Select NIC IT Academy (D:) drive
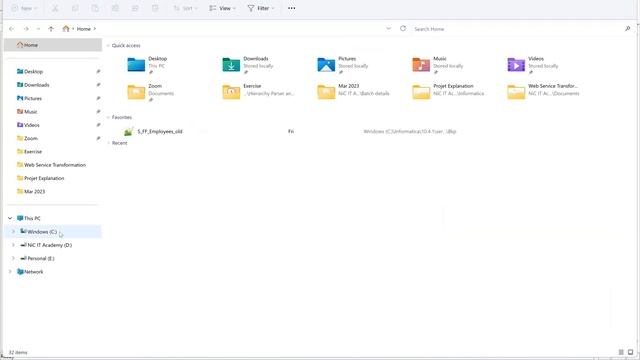The width and height of the screenshot is (640, 360). click(49, 245)
